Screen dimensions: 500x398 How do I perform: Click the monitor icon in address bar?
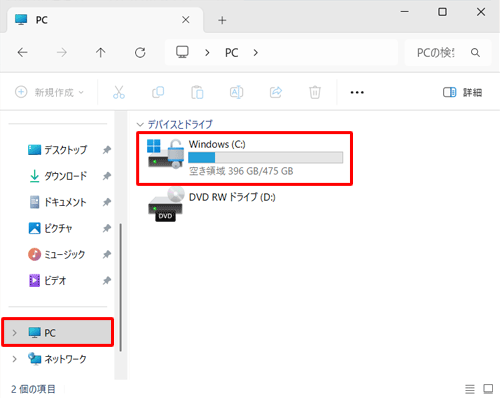pyautogui.click(x=182, y=52)
